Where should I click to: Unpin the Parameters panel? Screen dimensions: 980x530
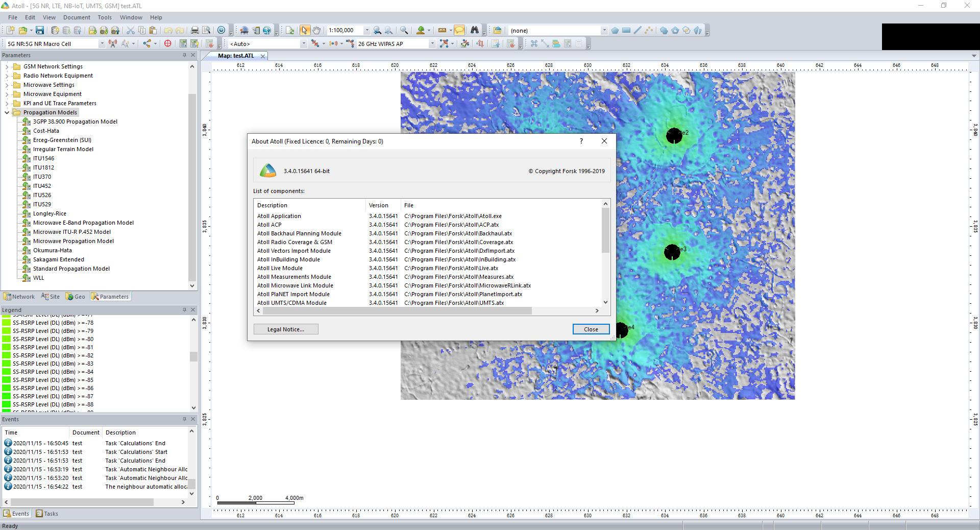184,55
